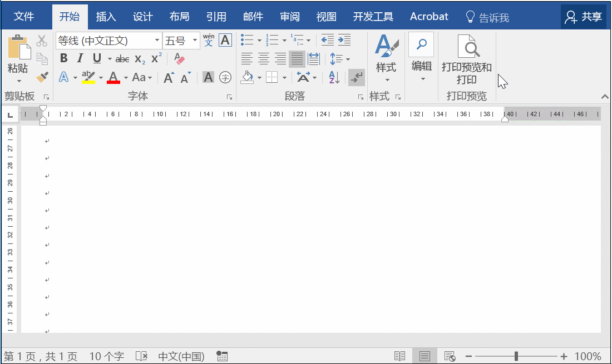Image resolution: width=612 pixels, height=364 pixels.
Task: Click the macro recording icon in status bar
Action: coord(222,356)
